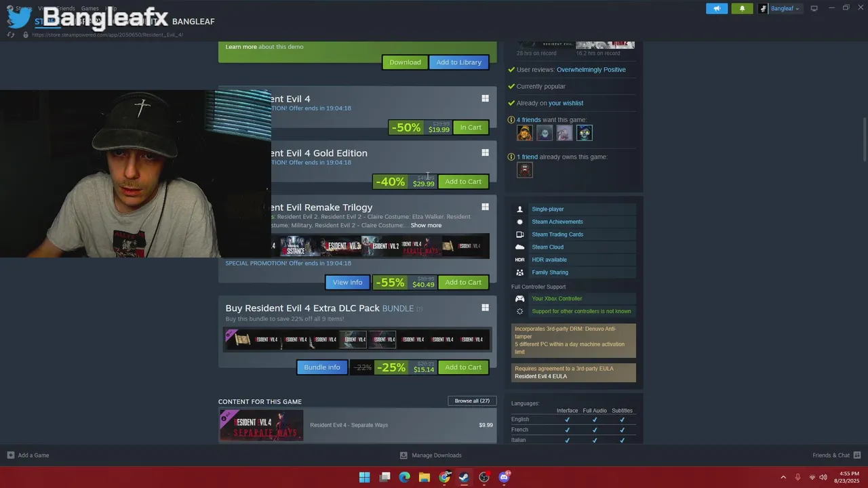
Task: Click the Single-player person icon
Action: click(x=519, y=209)
